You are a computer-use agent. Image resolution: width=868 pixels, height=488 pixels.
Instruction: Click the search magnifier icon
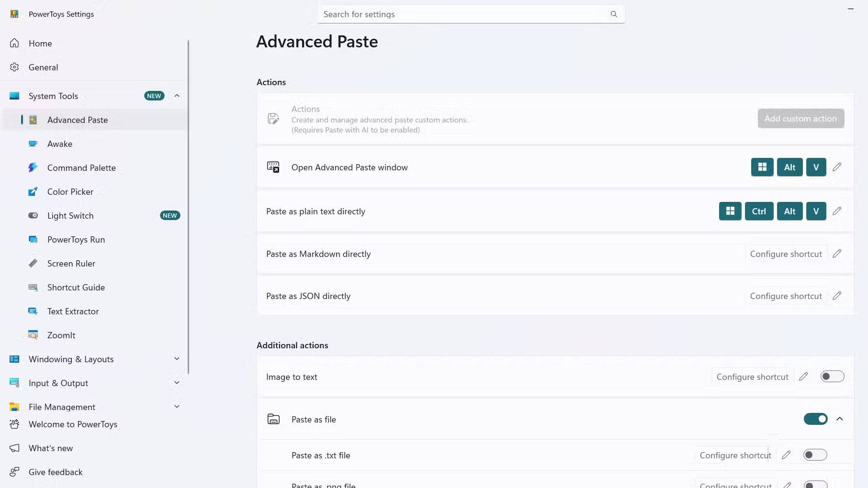(614, 14)
